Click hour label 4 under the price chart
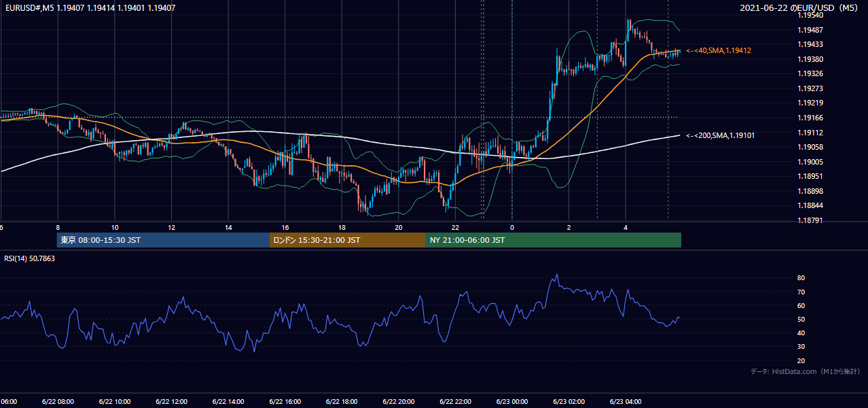Viewport: 868px width, 408px height. click(626, 228)
